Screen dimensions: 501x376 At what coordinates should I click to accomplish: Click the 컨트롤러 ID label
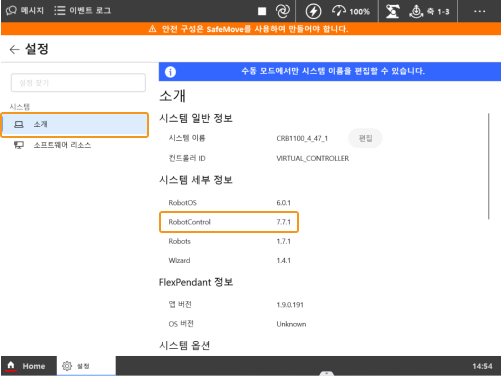pyautogui.click(x=187, y=158)
